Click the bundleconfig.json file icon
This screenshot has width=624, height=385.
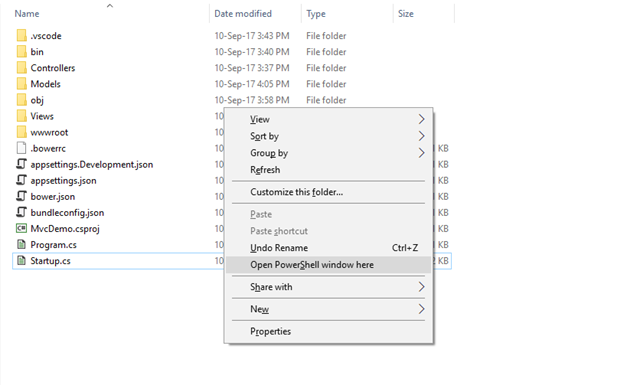(x=21, y=212)
